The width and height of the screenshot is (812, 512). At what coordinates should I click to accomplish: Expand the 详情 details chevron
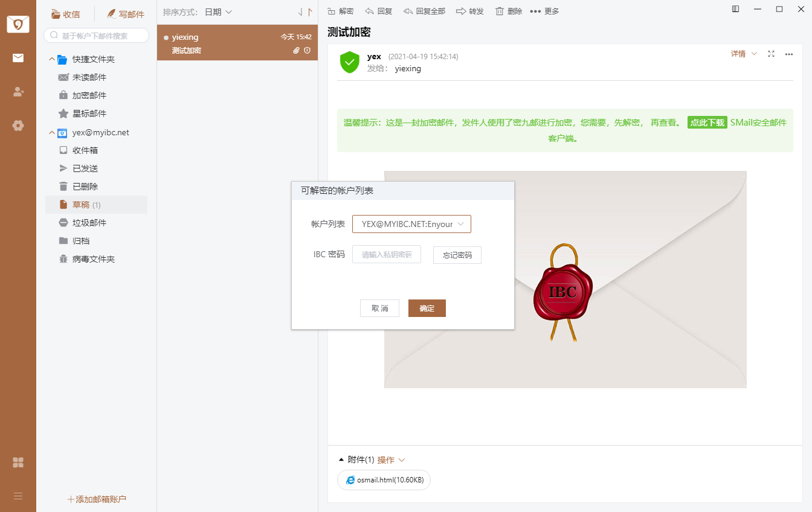click(754, 54)
